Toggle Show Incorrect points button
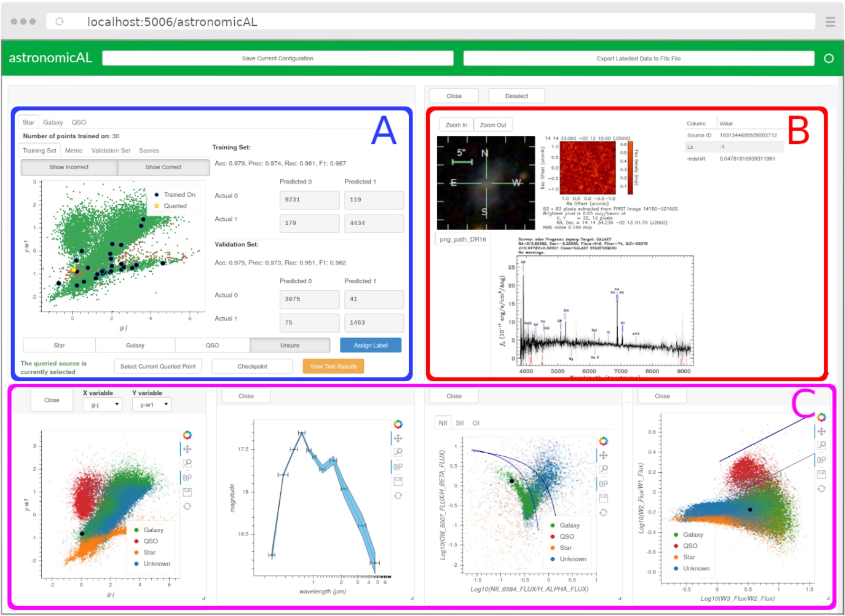This screenshot has width=845, height=616. point(69,167)
